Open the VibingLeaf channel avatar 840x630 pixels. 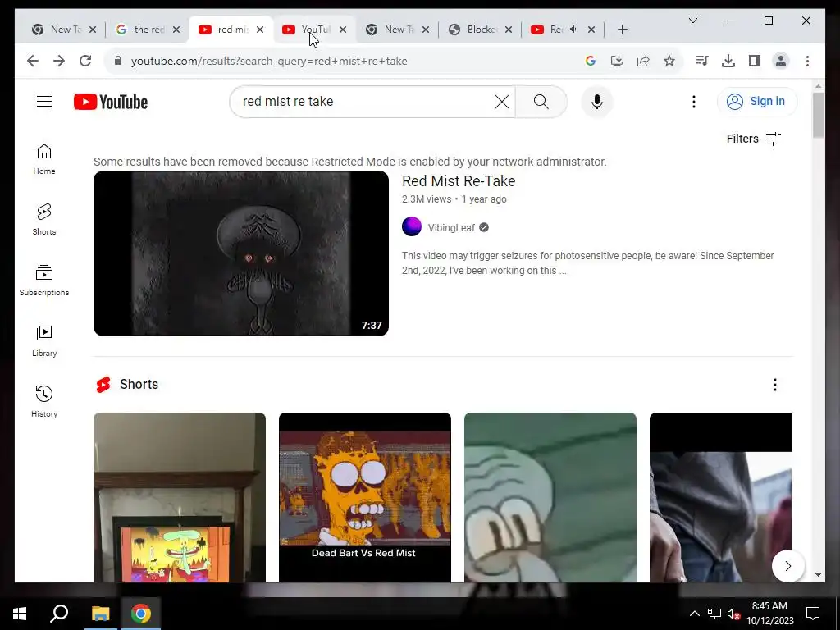pos(412,226)
